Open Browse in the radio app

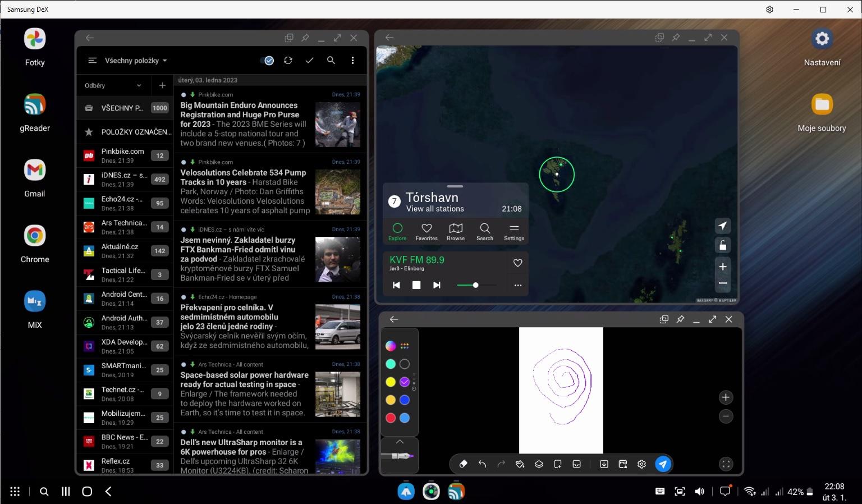pyautogui.click(x=456, y=231)
